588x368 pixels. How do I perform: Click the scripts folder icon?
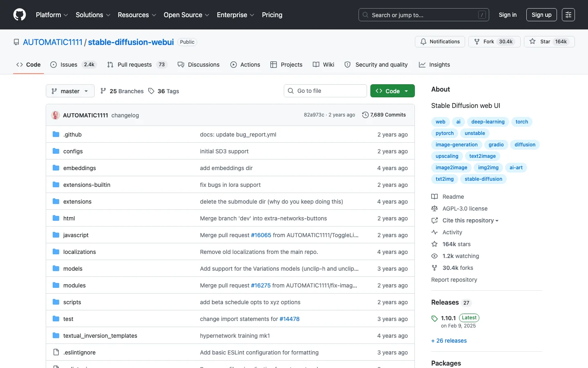pos(56,302)
